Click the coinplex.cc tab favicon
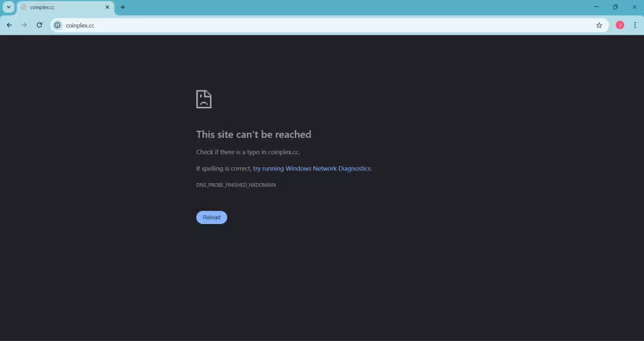Viewport: 644px width, 341px height. click(x=24, y=7)
